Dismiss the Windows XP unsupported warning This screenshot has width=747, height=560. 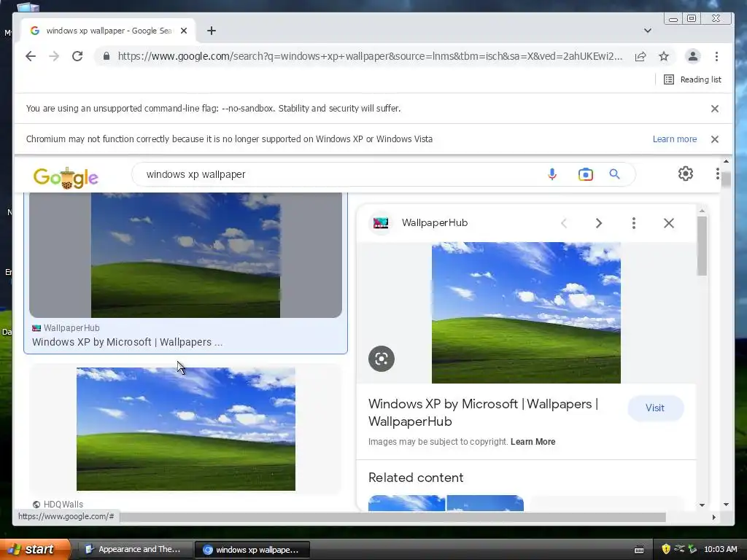[x=715, y=139]
